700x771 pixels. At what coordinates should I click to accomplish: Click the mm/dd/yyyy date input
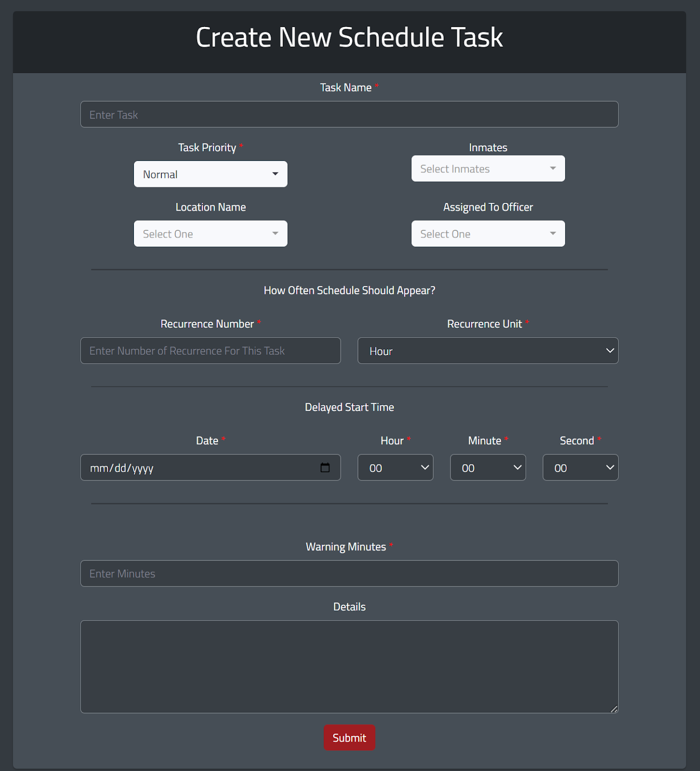(x=211, y=467)
